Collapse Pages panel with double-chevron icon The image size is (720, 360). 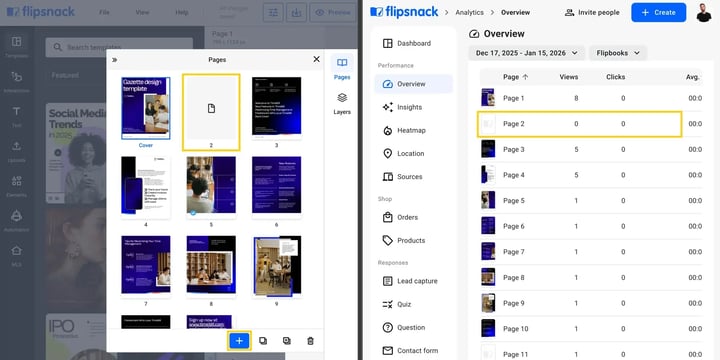(x=114, y=60)
